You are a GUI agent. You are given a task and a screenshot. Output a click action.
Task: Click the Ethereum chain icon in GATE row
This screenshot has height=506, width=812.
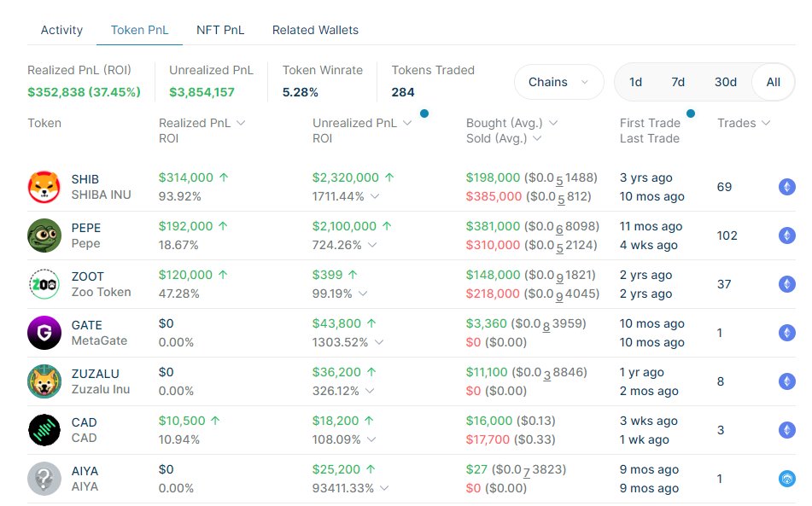787,333
